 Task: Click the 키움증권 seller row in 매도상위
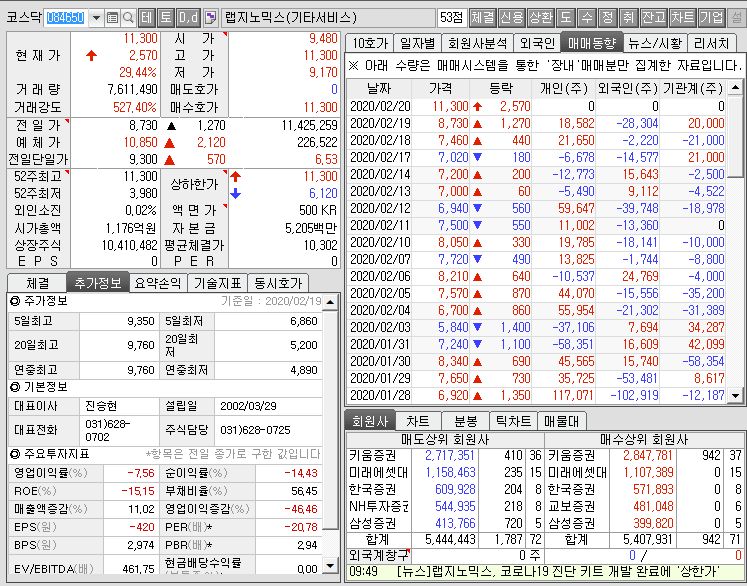click(445, 455)
